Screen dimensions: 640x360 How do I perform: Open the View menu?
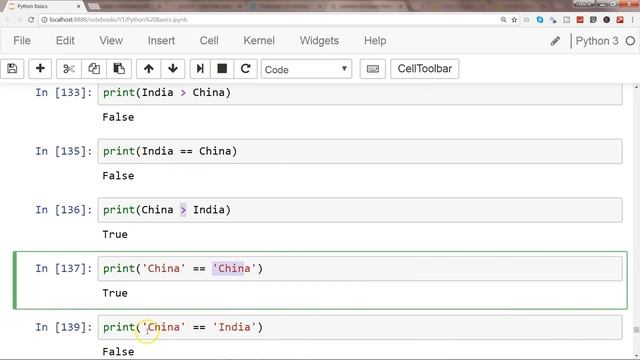111,41
